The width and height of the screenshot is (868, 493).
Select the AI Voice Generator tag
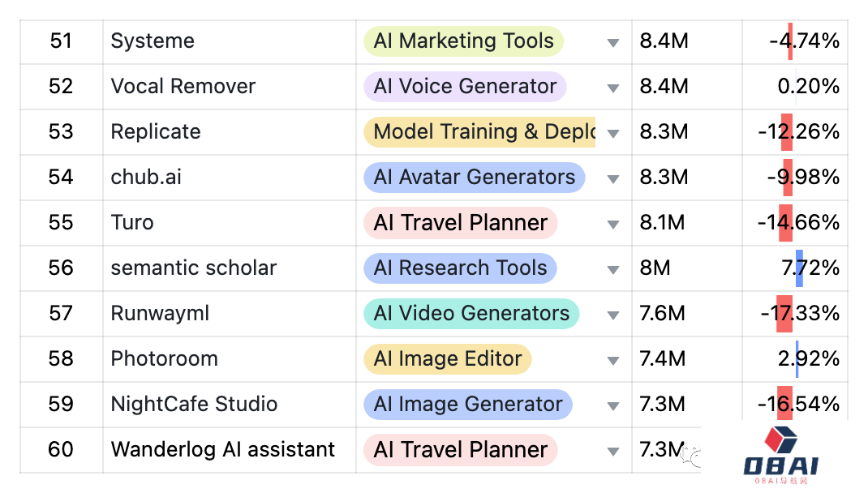tap(465, 86)
